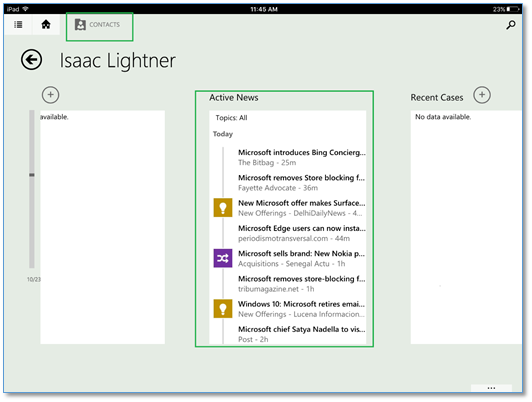Screen dimensions: 532x402
Task: Click the purple Acquisitions shuffle icon
Action: (x=223, y=258)
